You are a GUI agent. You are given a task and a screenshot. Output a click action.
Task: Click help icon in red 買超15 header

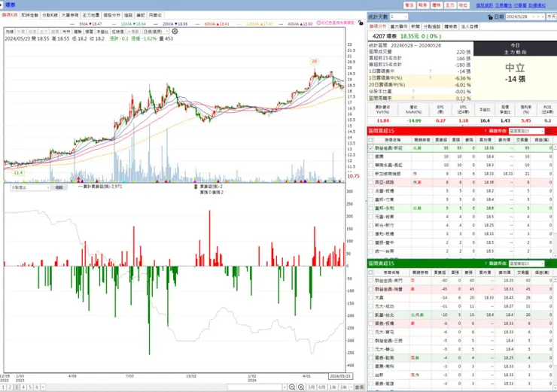485,131
